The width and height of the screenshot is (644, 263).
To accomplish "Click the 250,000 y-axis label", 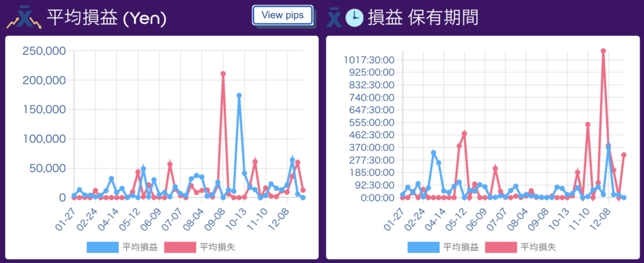I will 45,51.
